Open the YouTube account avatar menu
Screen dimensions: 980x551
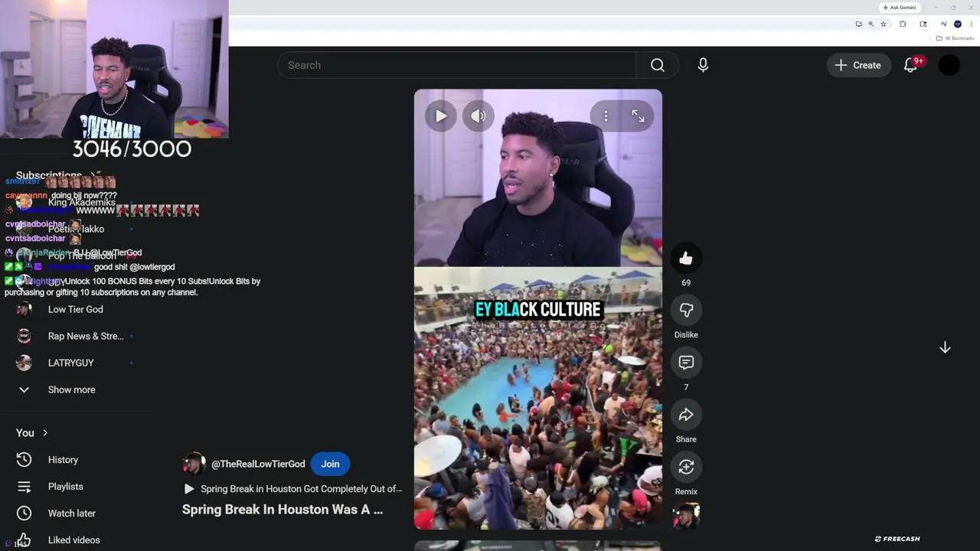[x=949, y=65]
